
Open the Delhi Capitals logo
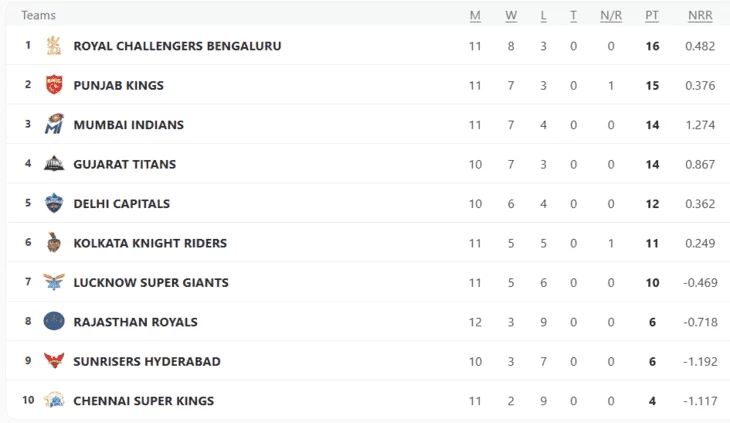[54, 203]
